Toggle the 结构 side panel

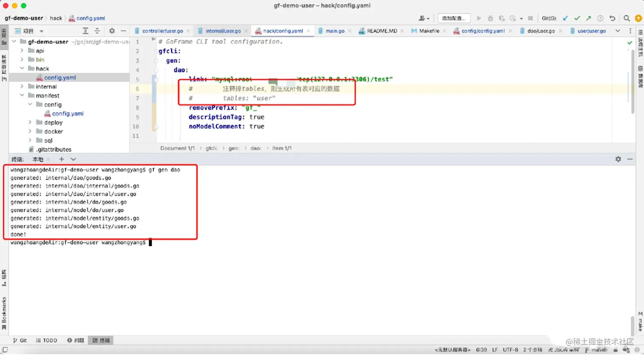coord(4,278)
